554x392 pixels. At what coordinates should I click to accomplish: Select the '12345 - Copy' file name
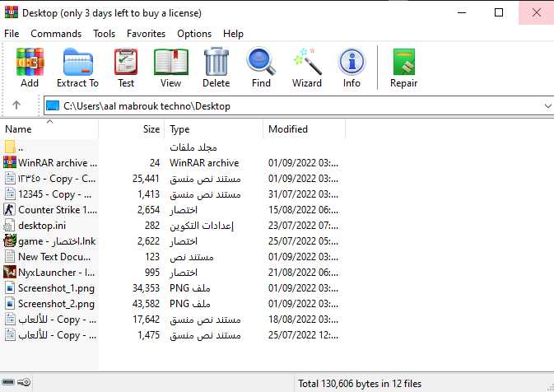pos(55,194)
